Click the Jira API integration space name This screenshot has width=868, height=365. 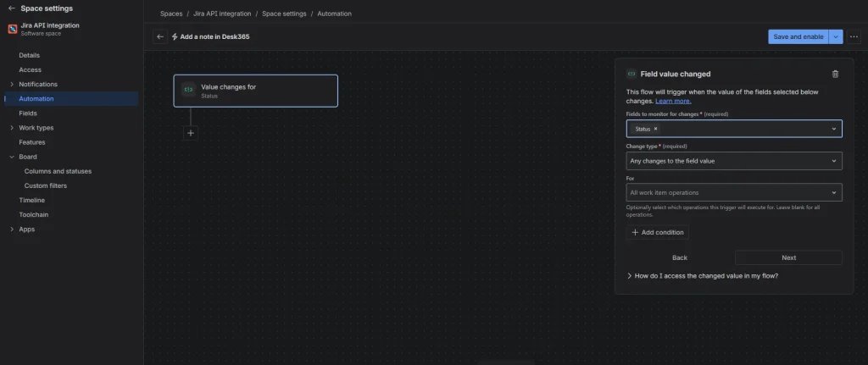50,25
